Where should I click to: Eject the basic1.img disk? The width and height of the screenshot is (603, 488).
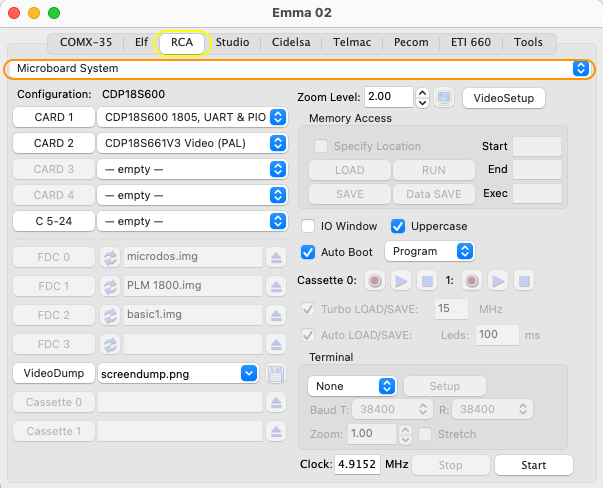tap(276, 315)
